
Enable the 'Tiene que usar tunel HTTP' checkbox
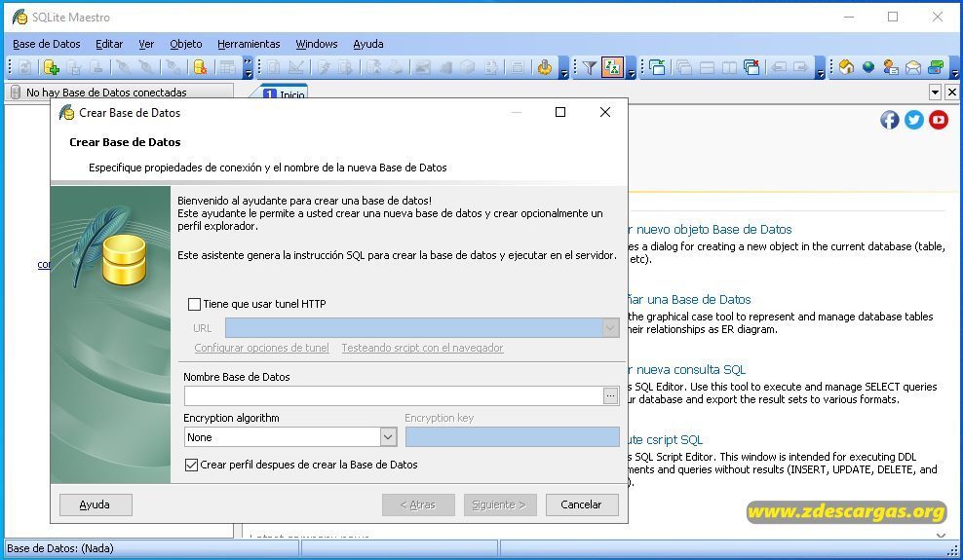pos(194,304)
